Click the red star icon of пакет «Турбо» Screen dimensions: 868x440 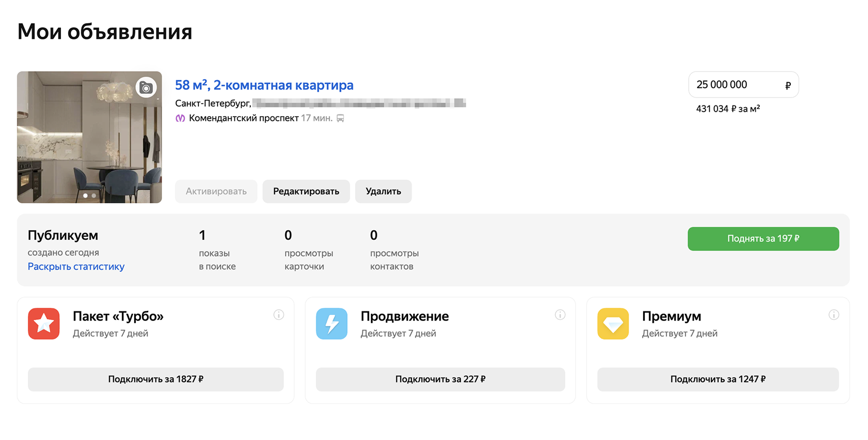(43, 324)
